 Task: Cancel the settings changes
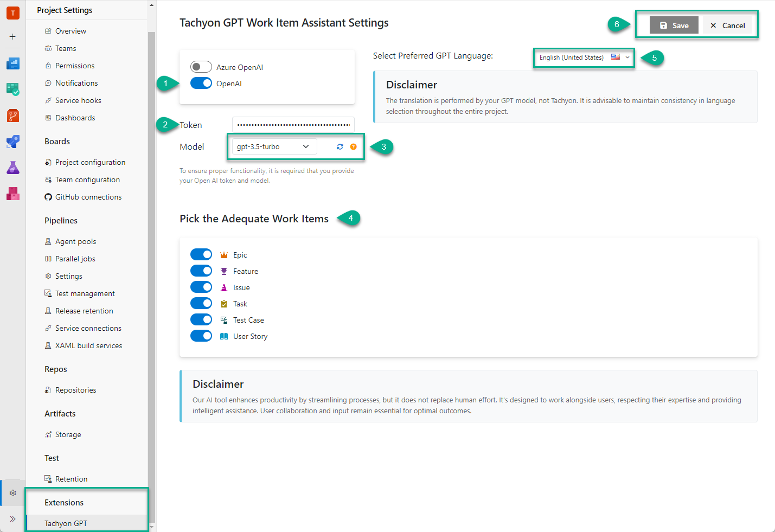click(729, 25)
